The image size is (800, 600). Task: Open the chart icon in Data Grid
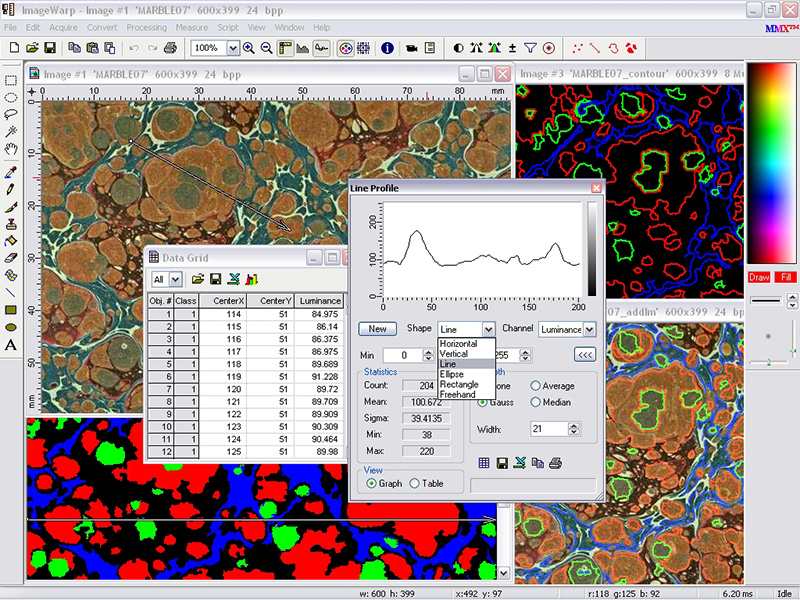coord(252,279)
